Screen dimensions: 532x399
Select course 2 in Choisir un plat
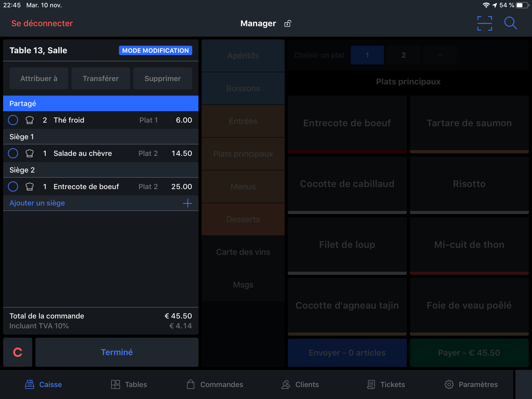click(x=403, y=55)
